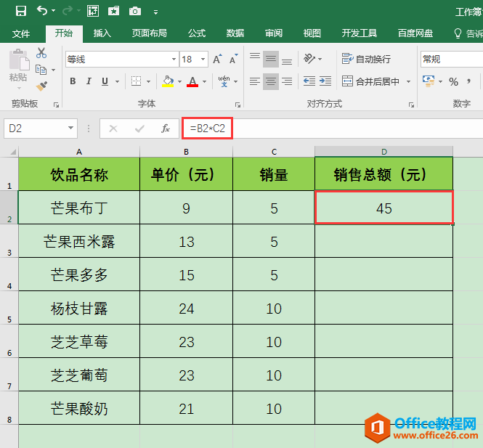Switch to the 插入 (Insert) tab
Screen dimensions: 483x448
pyautogui.click(x=102, y=33)
